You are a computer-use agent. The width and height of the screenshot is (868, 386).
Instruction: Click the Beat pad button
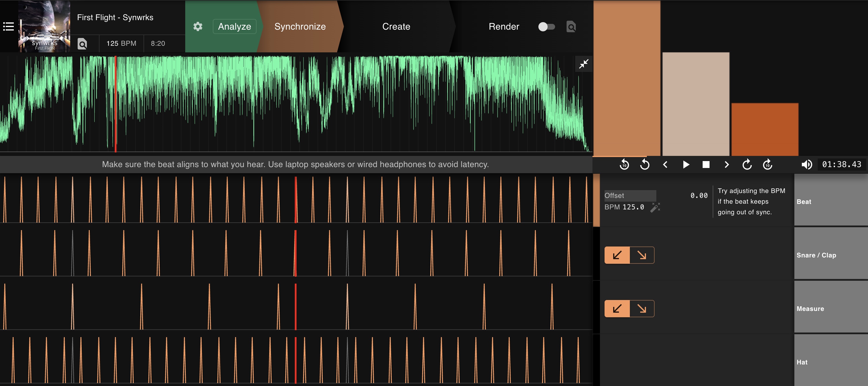(831, 200)
